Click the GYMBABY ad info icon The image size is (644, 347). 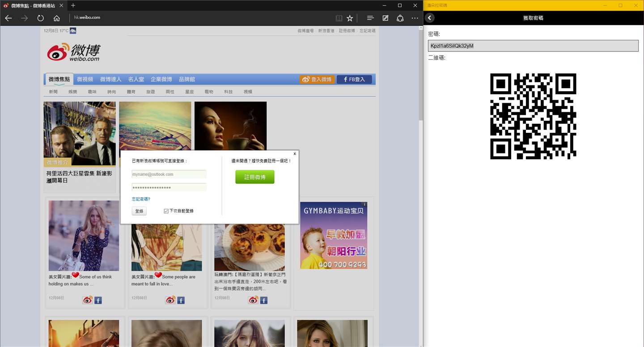[x=364, y=204]
